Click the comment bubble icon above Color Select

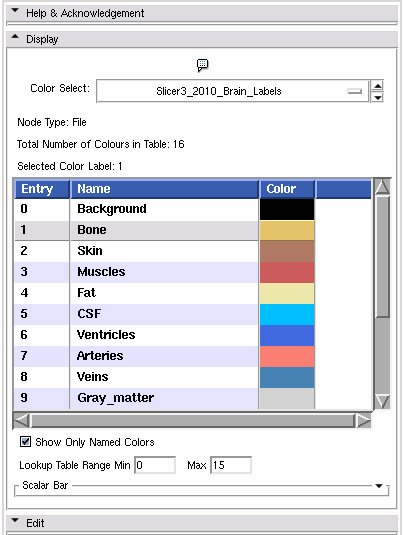[x=202, y=65]
